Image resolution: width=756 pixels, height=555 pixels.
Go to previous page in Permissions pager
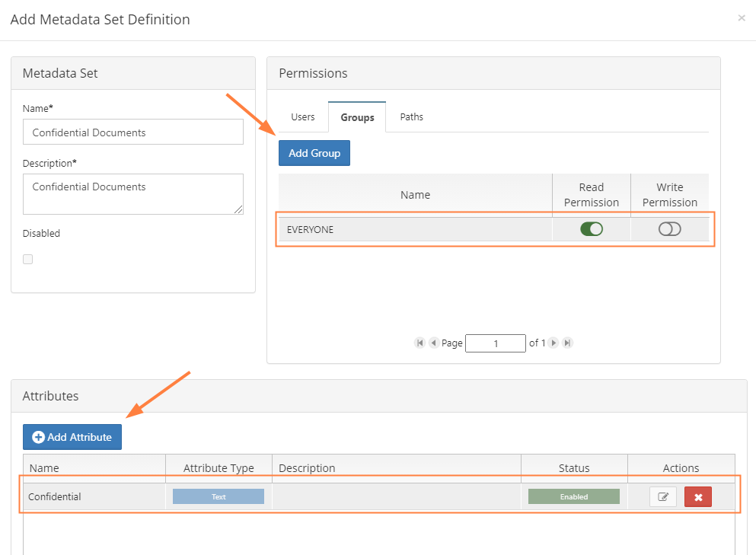[x=433, y=343]
